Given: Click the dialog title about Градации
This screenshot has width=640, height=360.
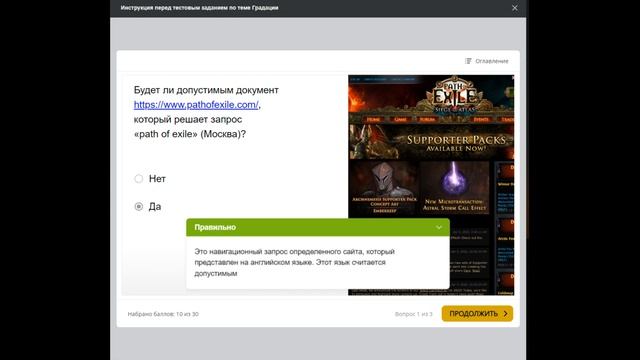Looking at the screenshot, I should pyautogui.click(x=200, y=8).
